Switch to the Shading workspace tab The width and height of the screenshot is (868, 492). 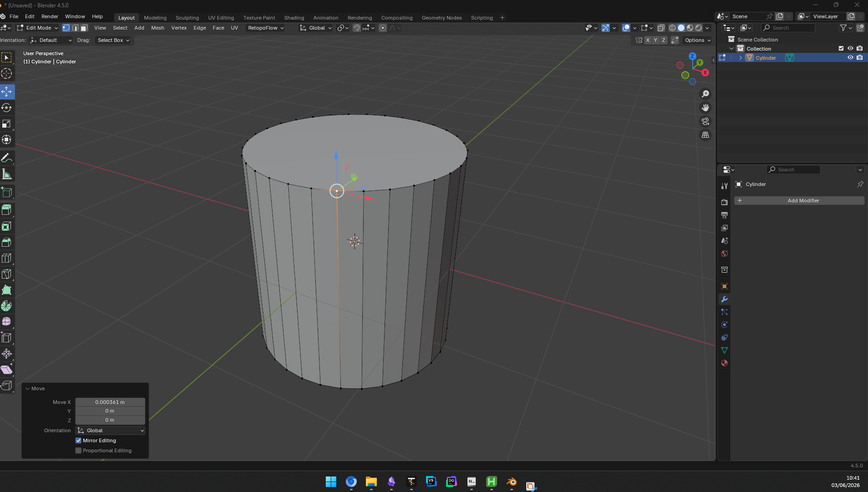click(x=294, y=18)
